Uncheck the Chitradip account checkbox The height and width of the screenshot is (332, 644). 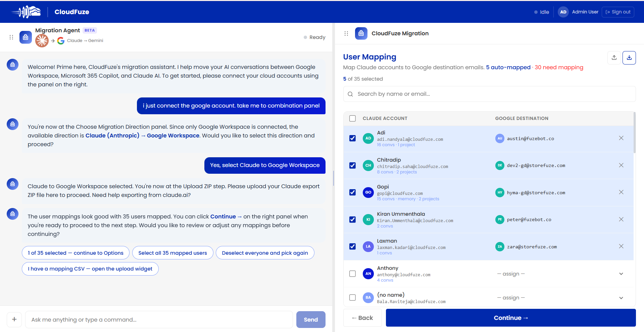(352, 165)
